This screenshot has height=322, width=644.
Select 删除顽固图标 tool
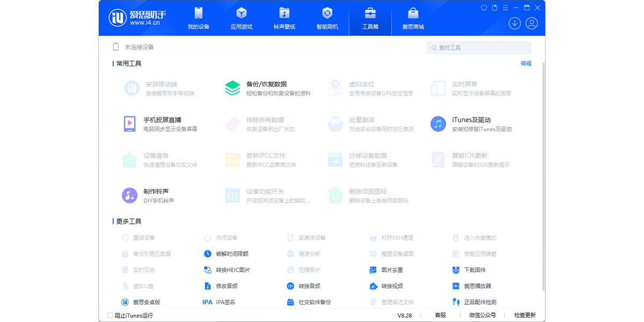click(x=368, y=195)
